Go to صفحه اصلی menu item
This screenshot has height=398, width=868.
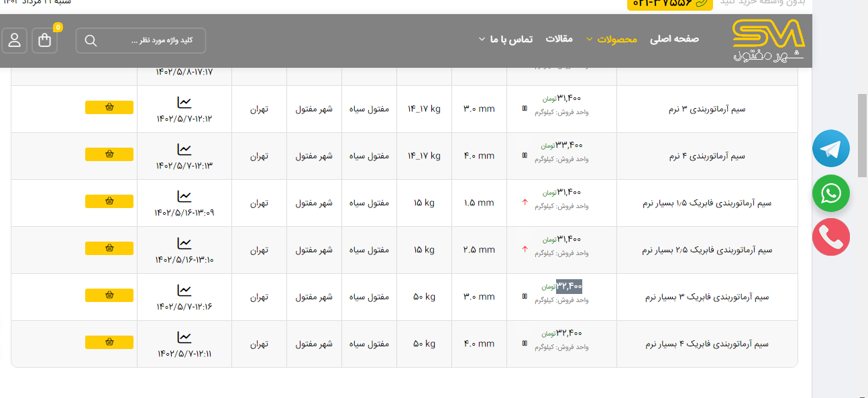(674, 39)
